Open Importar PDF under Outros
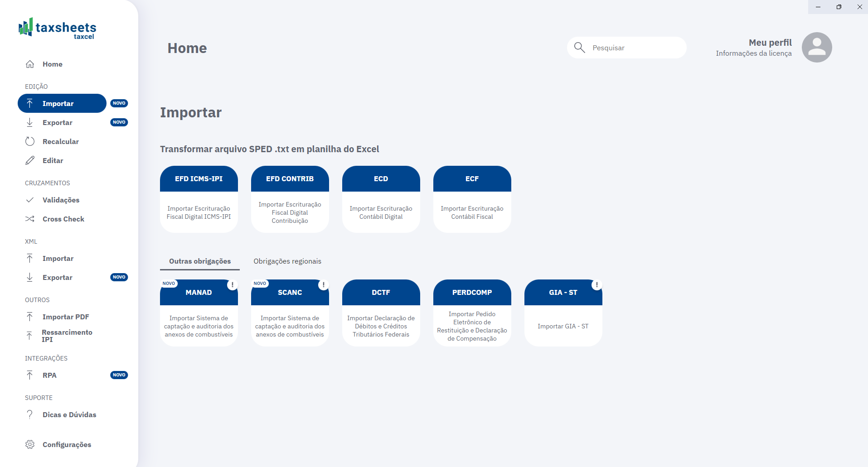 coord(65,317)
